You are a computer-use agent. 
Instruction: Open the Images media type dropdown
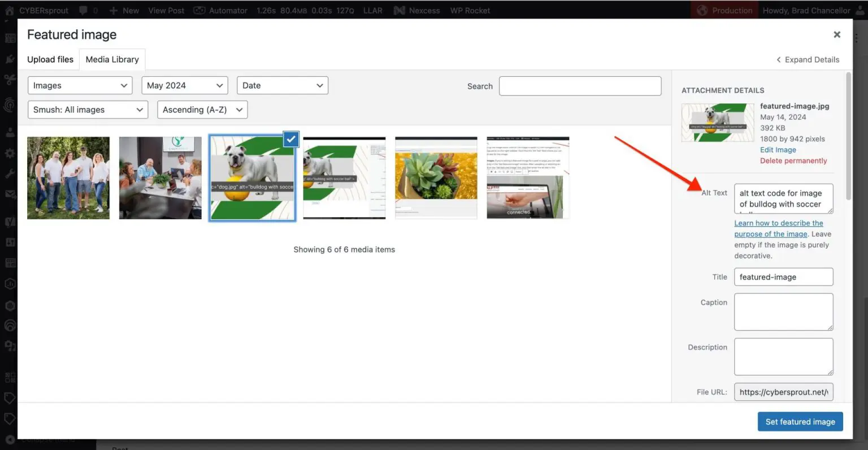[x=80, y=85]
